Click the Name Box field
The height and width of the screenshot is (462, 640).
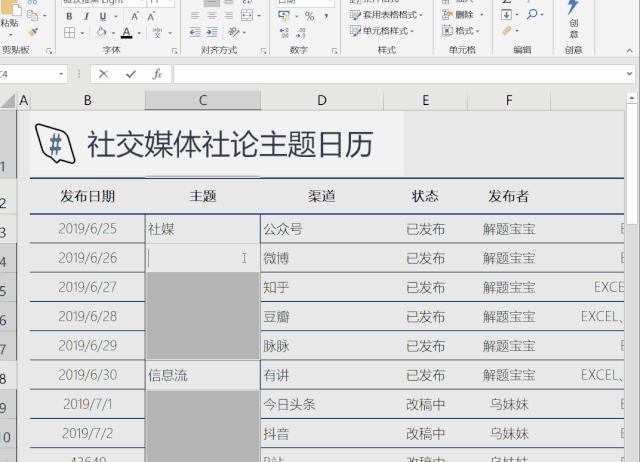[27, 74]
